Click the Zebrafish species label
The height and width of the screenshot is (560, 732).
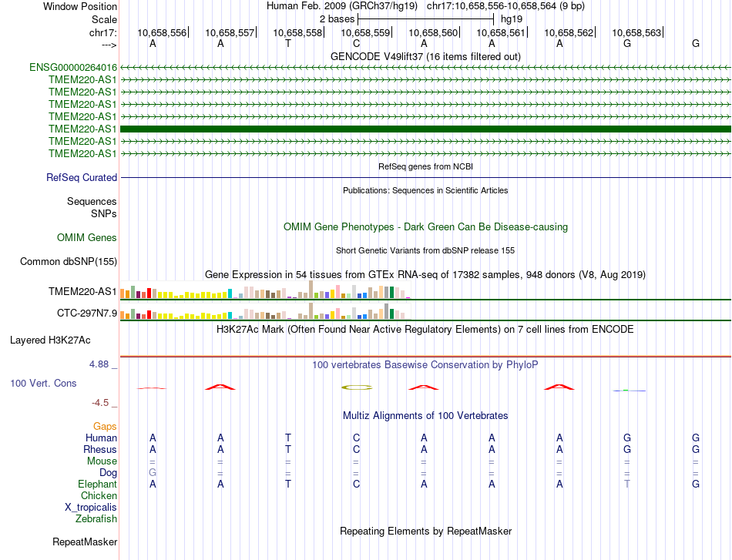click(x=96, y=518)
